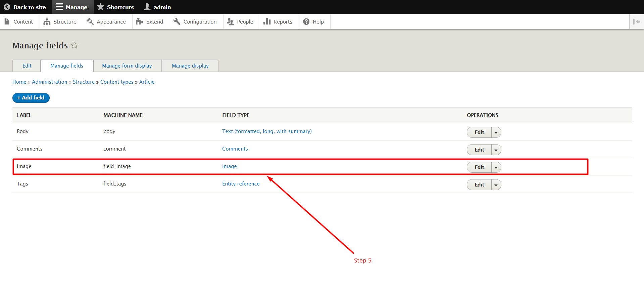Viewport: 644px width, 287px height.
Task: Click the Reports bar chart icon
Action: pos(267,22)
